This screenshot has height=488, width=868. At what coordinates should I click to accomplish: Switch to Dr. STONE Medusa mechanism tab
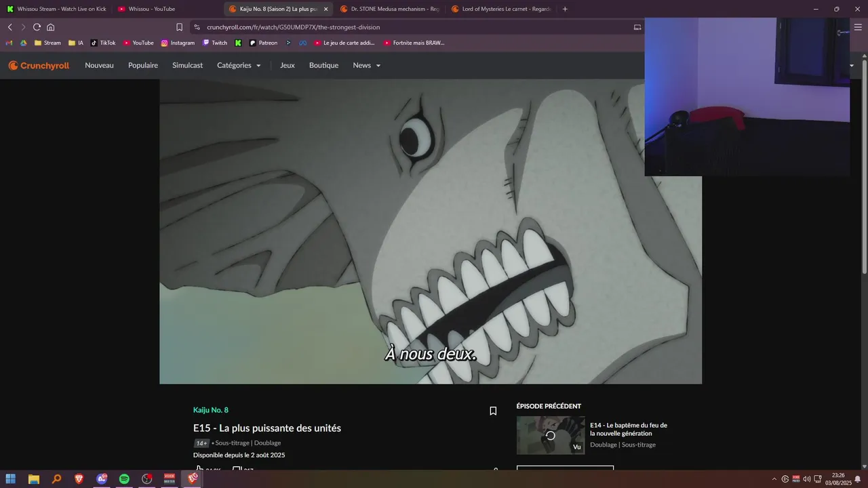[389, 9]
